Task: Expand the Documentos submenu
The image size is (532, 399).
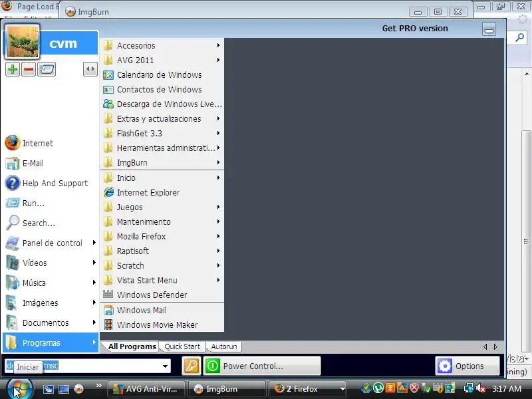Action: click(x=49, y=323)
